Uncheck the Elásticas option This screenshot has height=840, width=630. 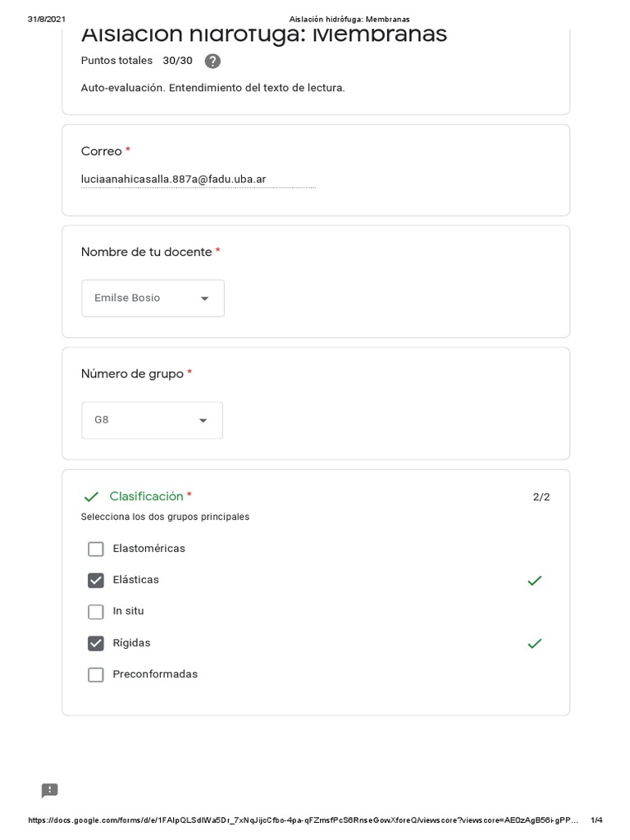tap(96, 580)
